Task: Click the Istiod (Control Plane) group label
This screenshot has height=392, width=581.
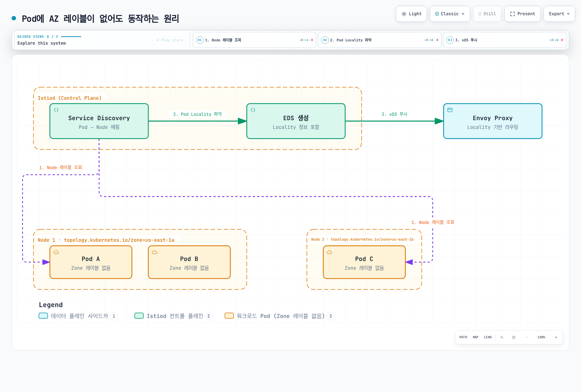Action: point(70,98)
